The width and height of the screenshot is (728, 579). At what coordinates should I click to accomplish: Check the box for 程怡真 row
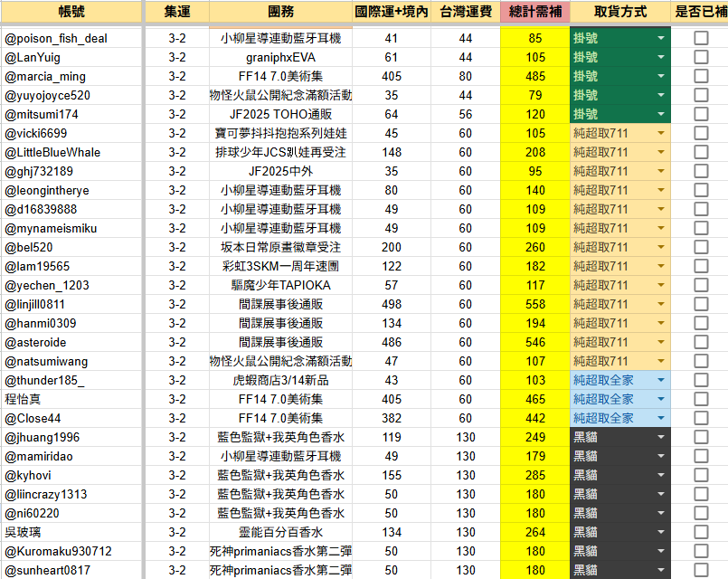click(x=701, y=399)
